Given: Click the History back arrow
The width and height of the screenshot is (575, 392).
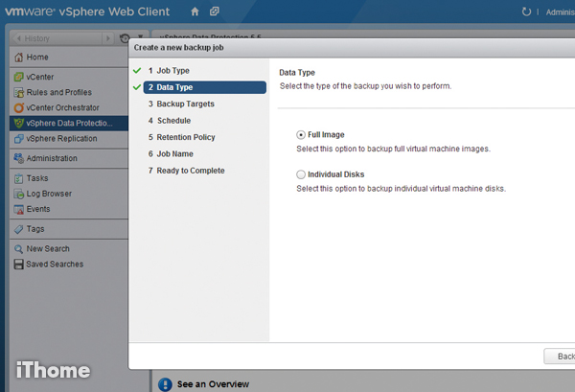Looking at the screenshot, I should coord(17,37).
